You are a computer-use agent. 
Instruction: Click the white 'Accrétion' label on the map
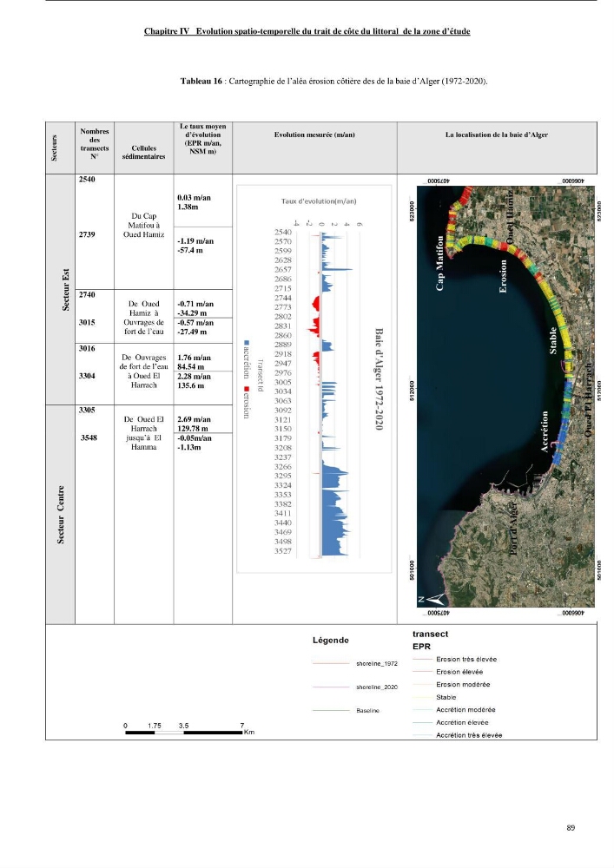545,431
